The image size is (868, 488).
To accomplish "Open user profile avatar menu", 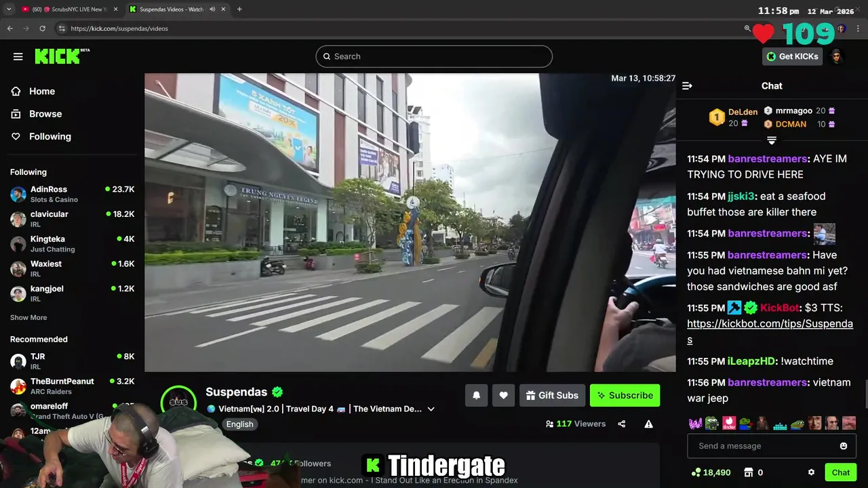I will coord(836,56).
